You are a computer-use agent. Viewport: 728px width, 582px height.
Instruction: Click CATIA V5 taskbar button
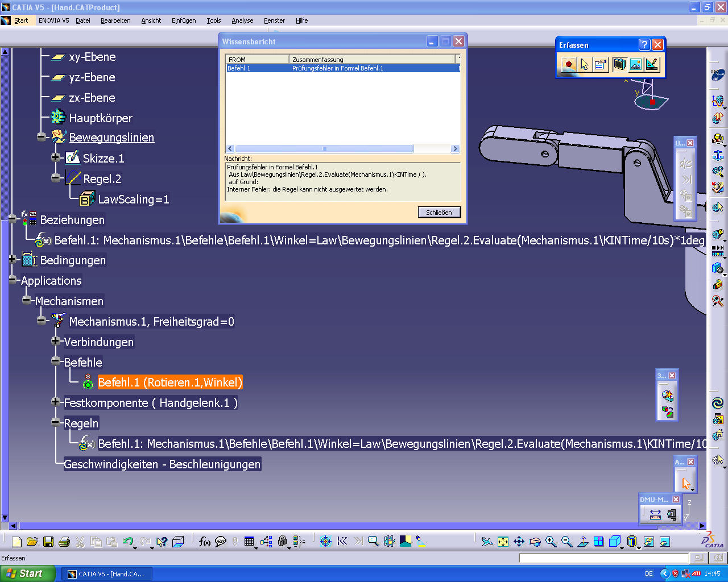click(x=106, y=574)
